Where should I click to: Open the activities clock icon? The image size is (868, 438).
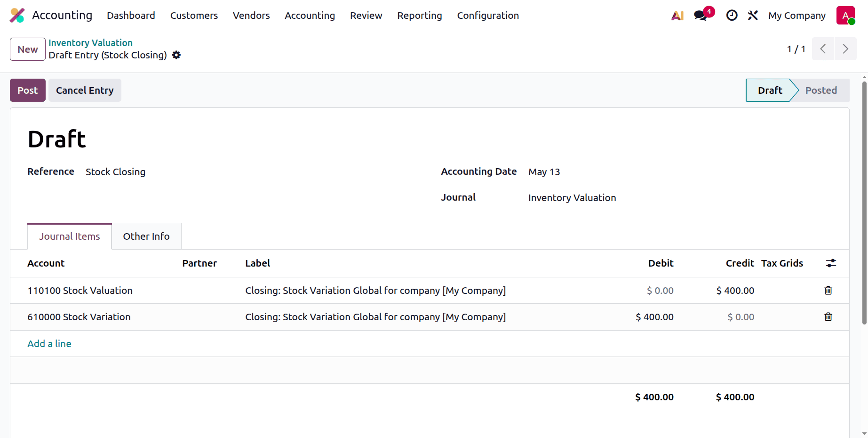coord(732,16)
